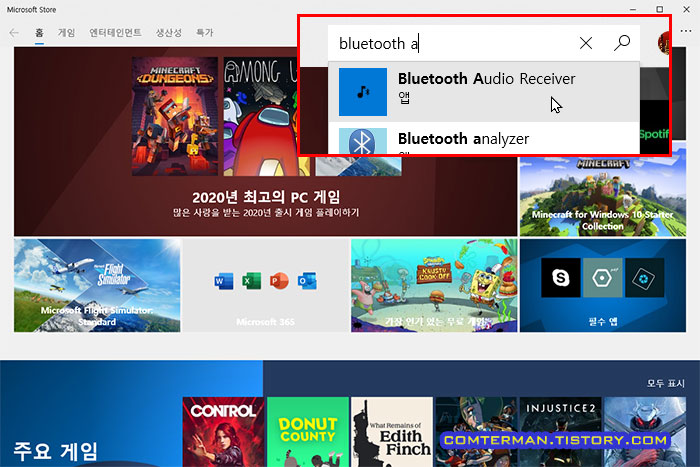Screen dimensions: 700x467
Task: Open the three-dots more menu
Action: (686, 31)
